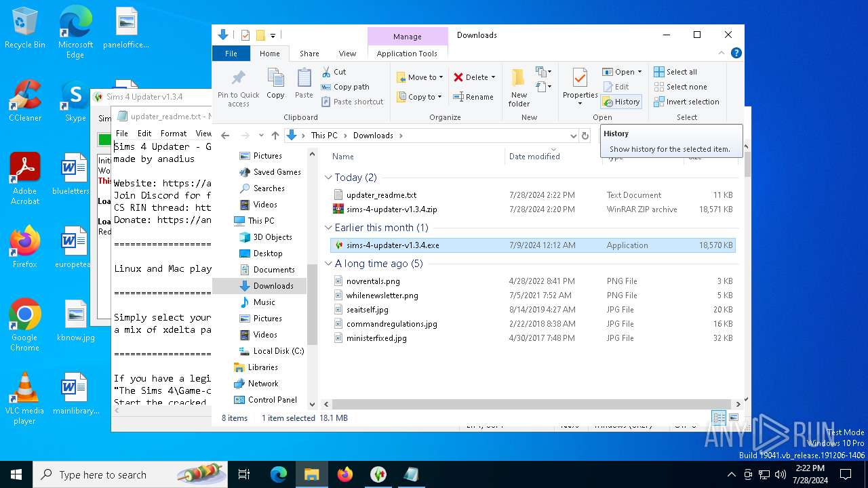
Task: Click Copy path in ribbon
Action: [345, 87]
